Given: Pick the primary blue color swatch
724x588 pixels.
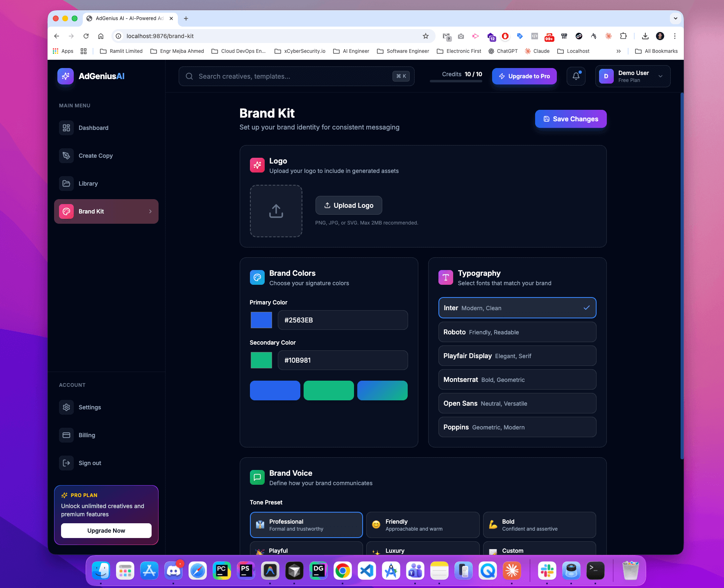Looking at the screenshot, I should 261,320.
